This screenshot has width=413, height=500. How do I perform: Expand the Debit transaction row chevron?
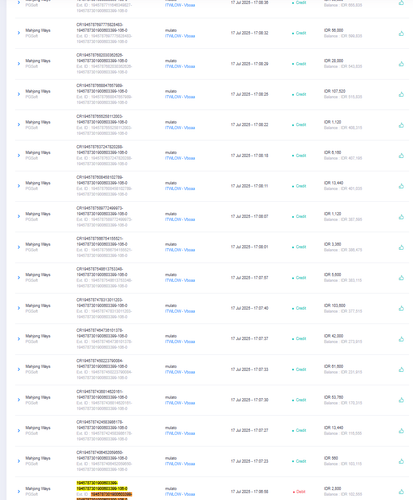19,491
